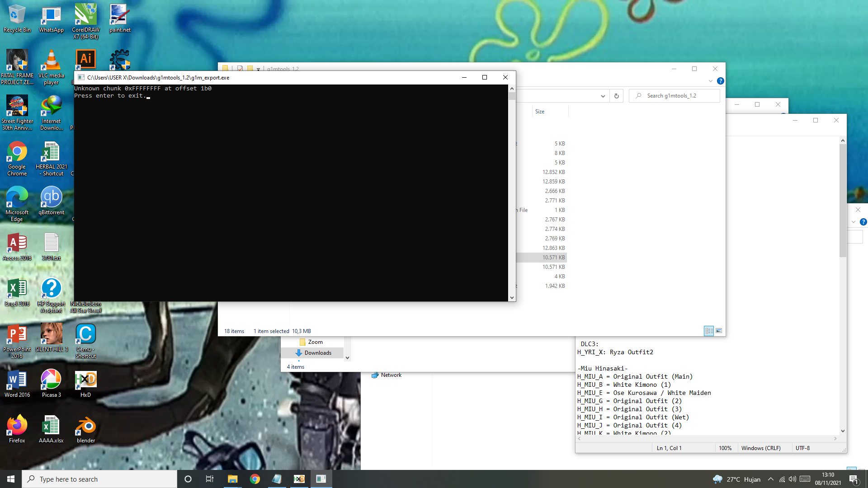Screen dimensions: 868x488
Task: Click the console scrollbar down arrow
Action: (512, 297)
